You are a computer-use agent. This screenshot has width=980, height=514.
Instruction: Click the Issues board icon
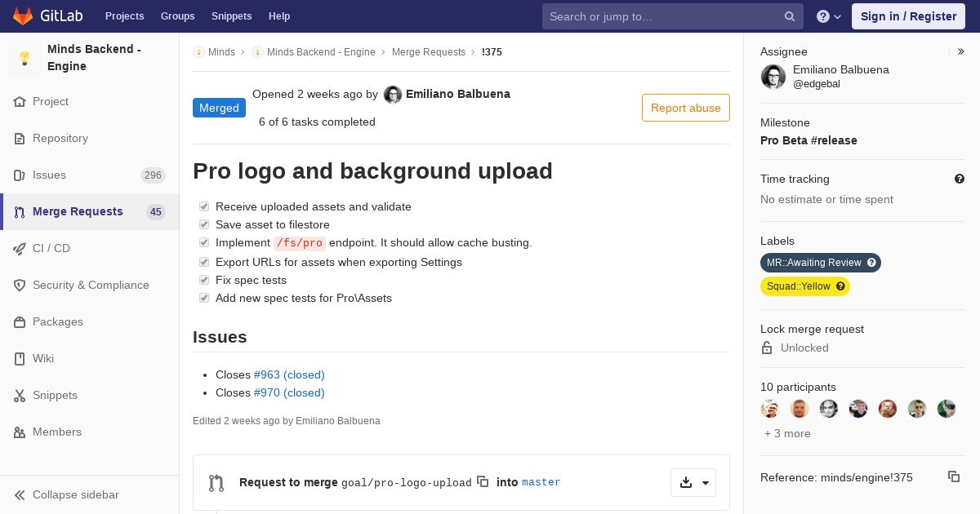[20, 175]
